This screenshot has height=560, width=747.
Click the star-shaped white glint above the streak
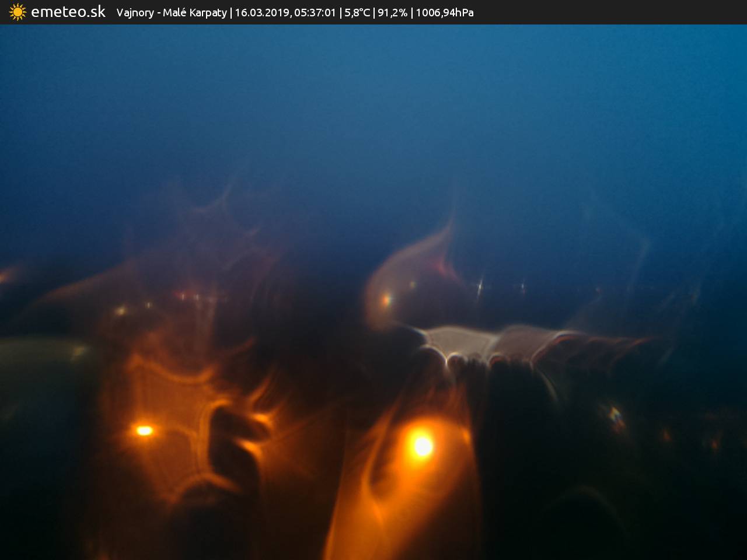(480, 286)
